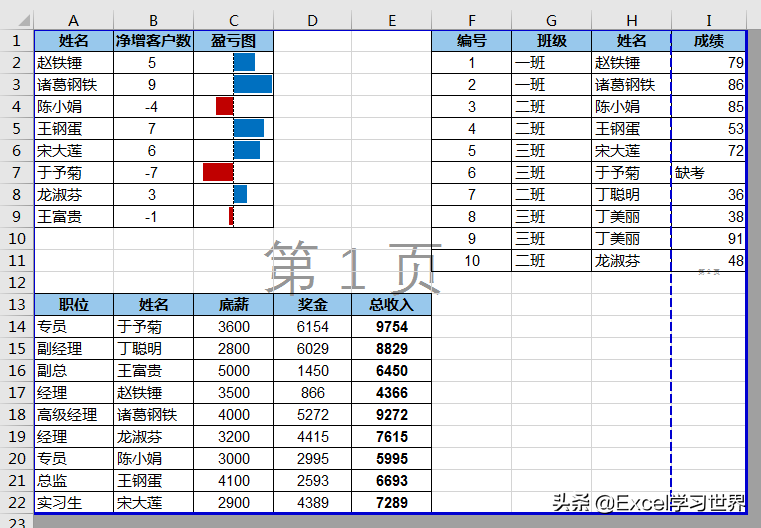Click the Select All corner triangle

pyautogui.click(x=24, y=20)
